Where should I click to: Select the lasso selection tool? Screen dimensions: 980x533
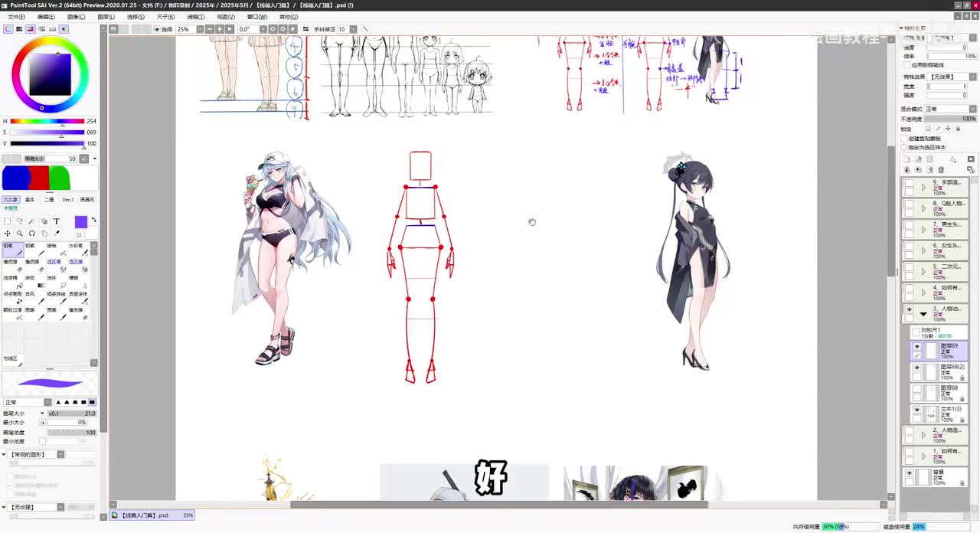pos(20,221)
